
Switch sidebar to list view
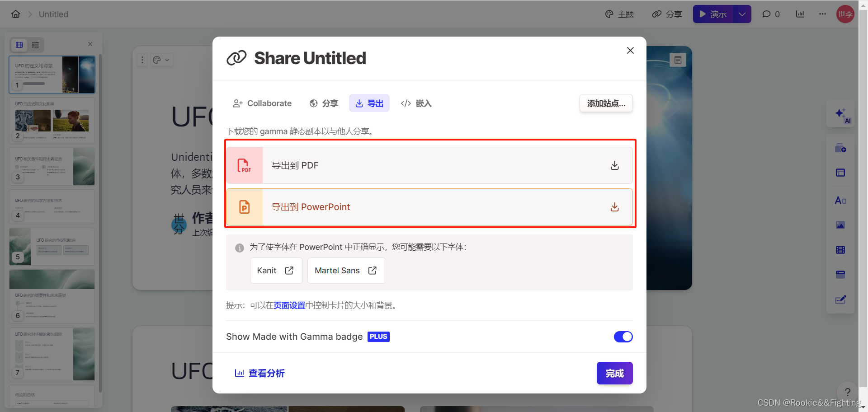coord(36,45)
